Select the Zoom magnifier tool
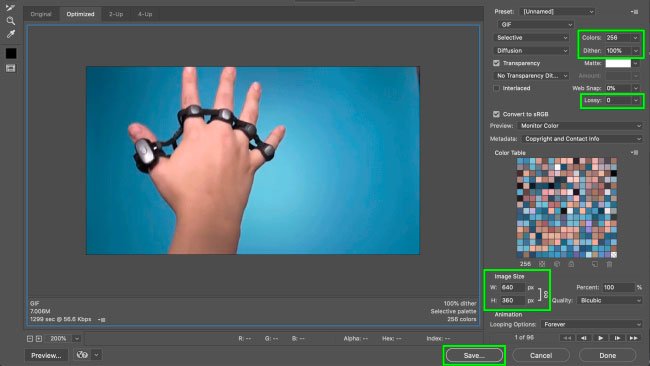Image resolution: width=650 pixels, height=366 pixels. click(10, 21)
